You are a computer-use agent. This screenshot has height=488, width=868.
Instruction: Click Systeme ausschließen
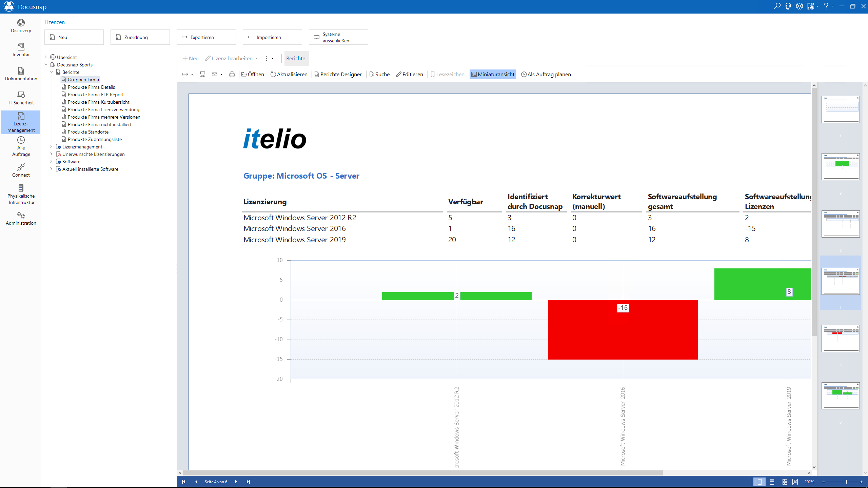coord(338,37)
